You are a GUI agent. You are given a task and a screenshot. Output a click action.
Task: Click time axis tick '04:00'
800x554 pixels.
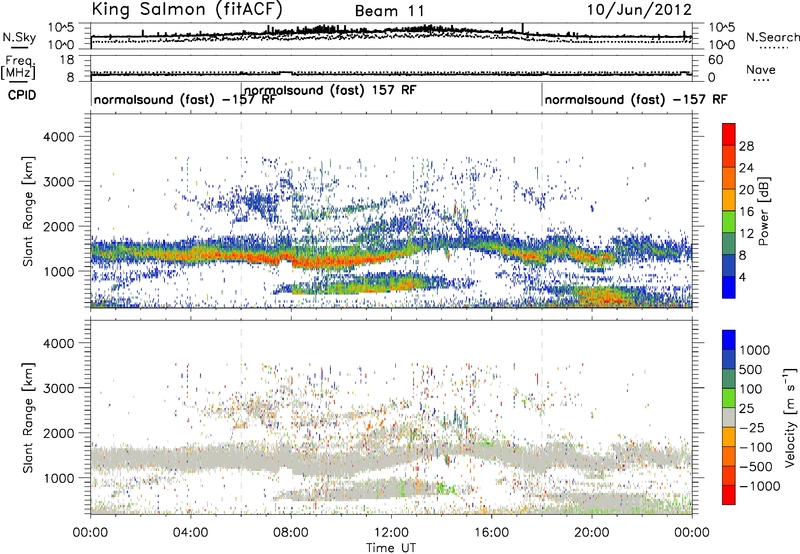190,533
